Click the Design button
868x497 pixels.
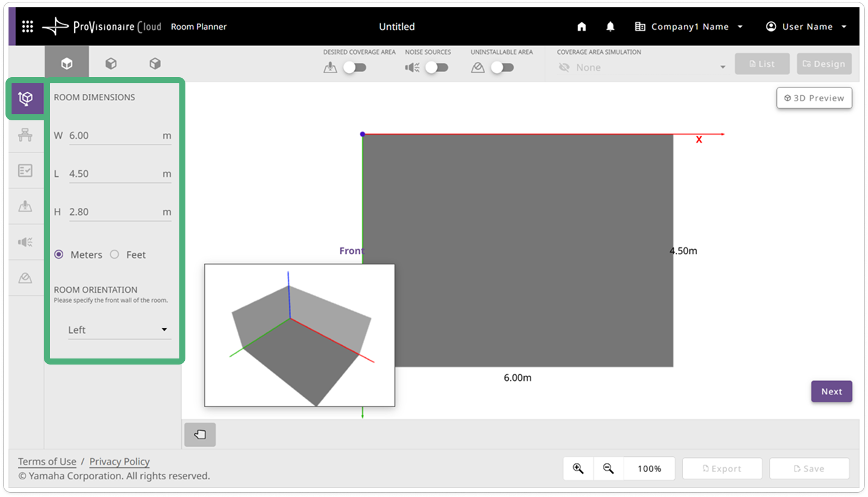(824, 64)
